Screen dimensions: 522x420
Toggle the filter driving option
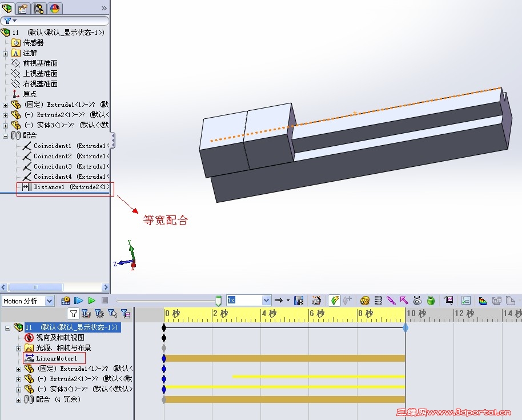point(99,313)
